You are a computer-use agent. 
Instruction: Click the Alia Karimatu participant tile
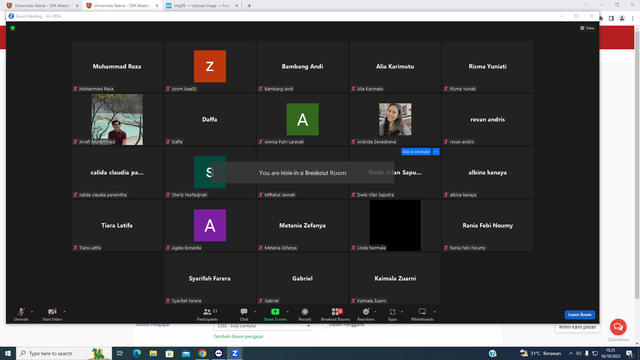click(x=395, y=66)
